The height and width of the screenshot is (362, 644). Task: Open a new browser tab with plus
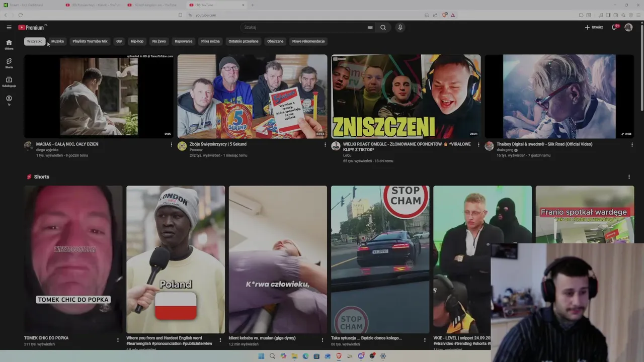point(253,5)
